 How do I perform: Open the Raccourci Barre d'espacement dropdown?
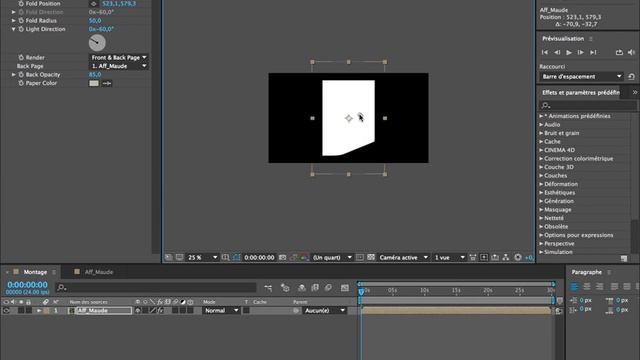coord(582,77)
